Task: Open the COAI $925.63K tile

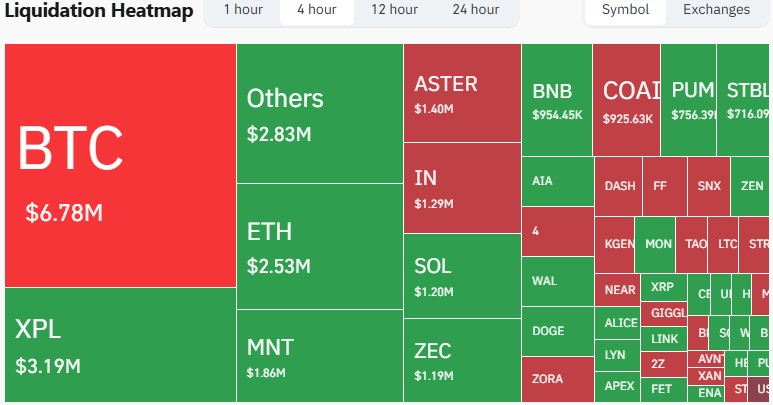Action: pyautogui.click(x=626, y=100)
